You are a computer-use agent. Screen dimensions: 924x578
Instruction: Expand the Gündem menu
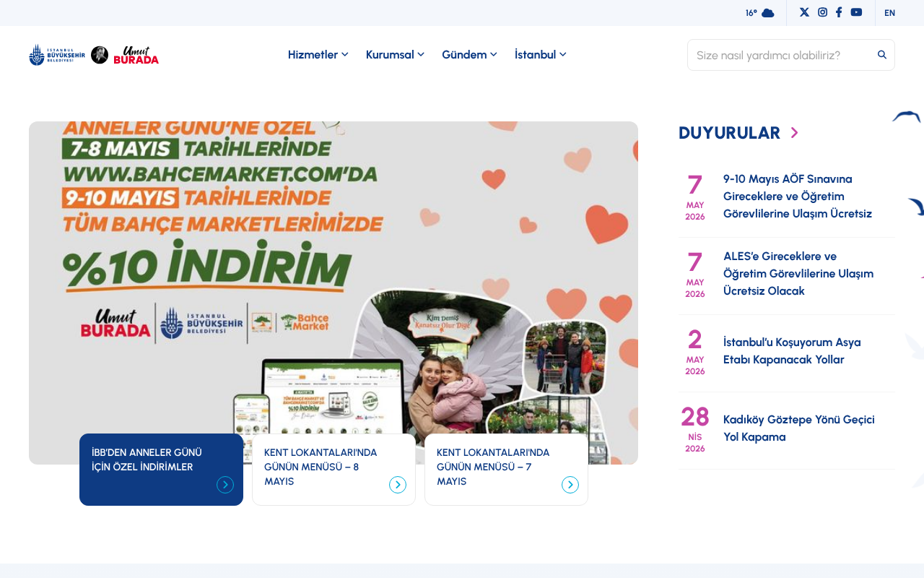469,55
